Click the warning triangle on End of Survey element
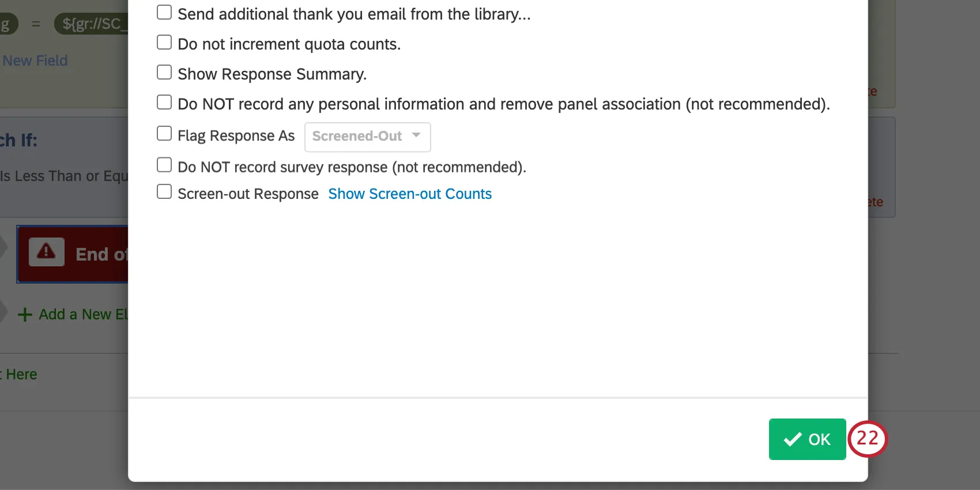 (x=46, y=252)
